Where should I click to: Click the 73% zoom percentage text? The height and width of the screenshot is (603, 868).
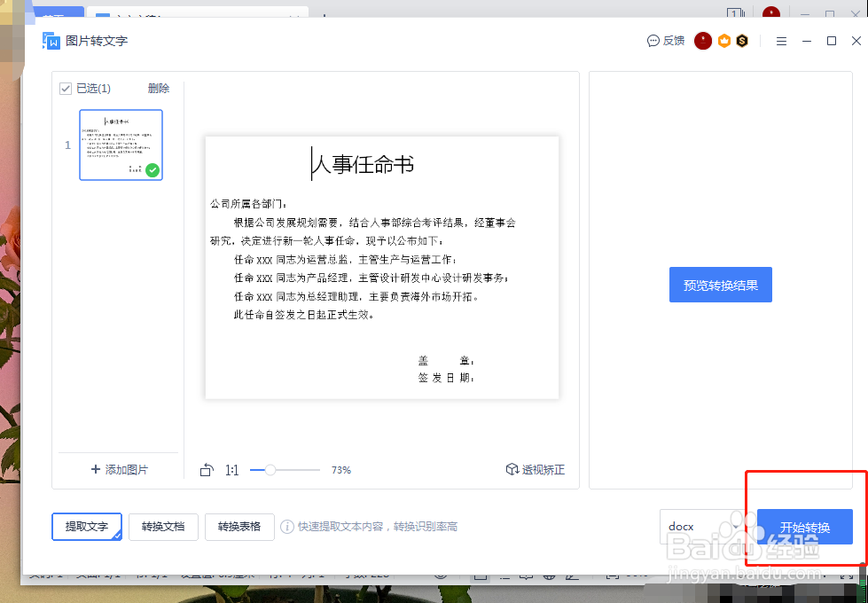pos(341,470)
